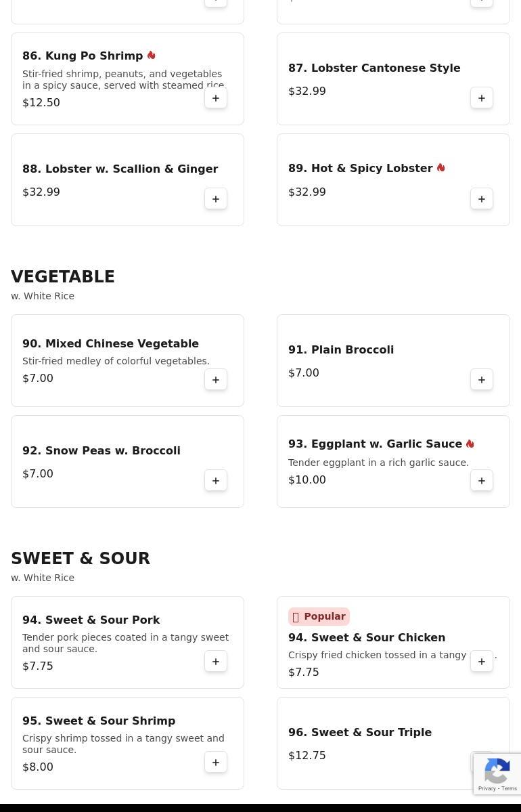Add Mixed Chinese Vegetable to cart
Screen dimensions: 521x812
click(216, 380)
